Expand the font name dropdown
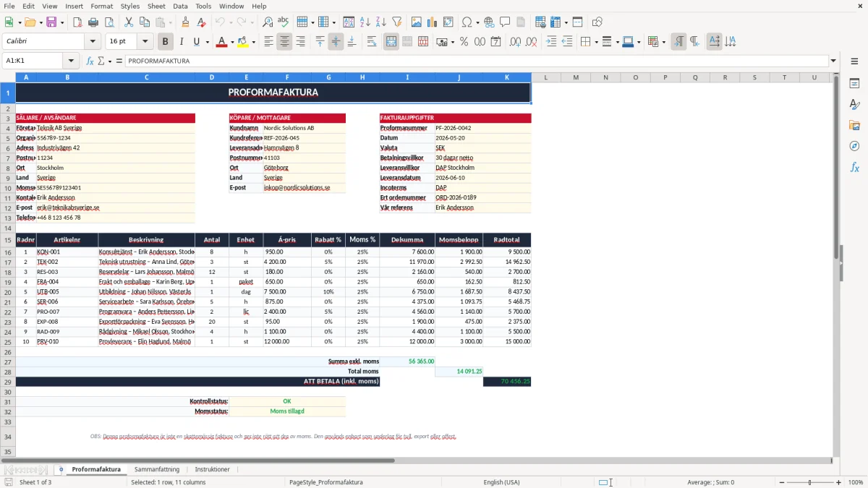The height and width of the screenshot is (488, 868). coord(95,42)
